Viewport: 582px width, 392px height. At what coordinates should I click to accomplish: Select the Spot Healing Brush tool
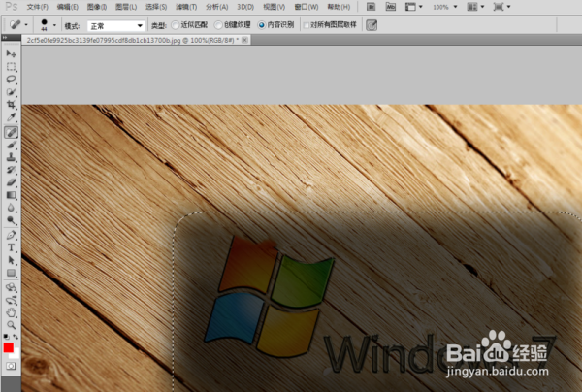tap(11, 132)
